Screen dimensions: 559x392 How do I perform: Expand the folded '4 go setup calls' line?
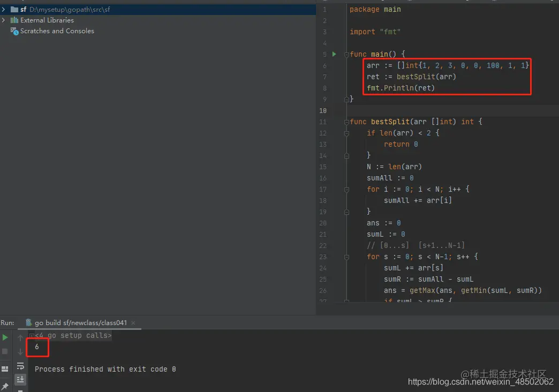[32, 336]
